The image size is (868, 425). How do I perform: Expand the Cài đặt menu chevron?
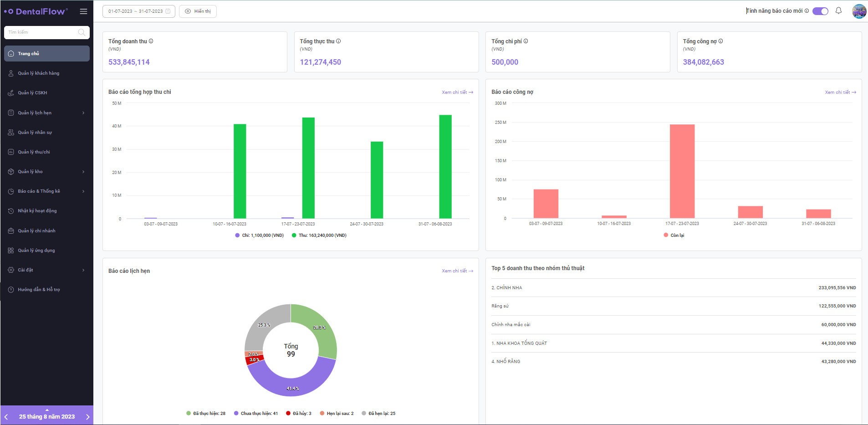pos(83,270)
